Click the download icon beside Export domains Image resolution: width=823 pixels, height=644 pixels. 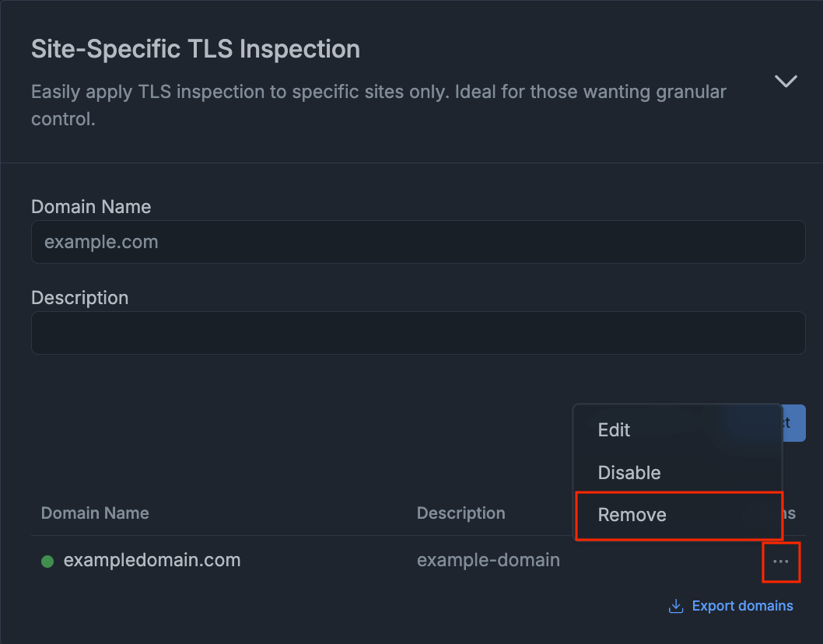point(675,605)
